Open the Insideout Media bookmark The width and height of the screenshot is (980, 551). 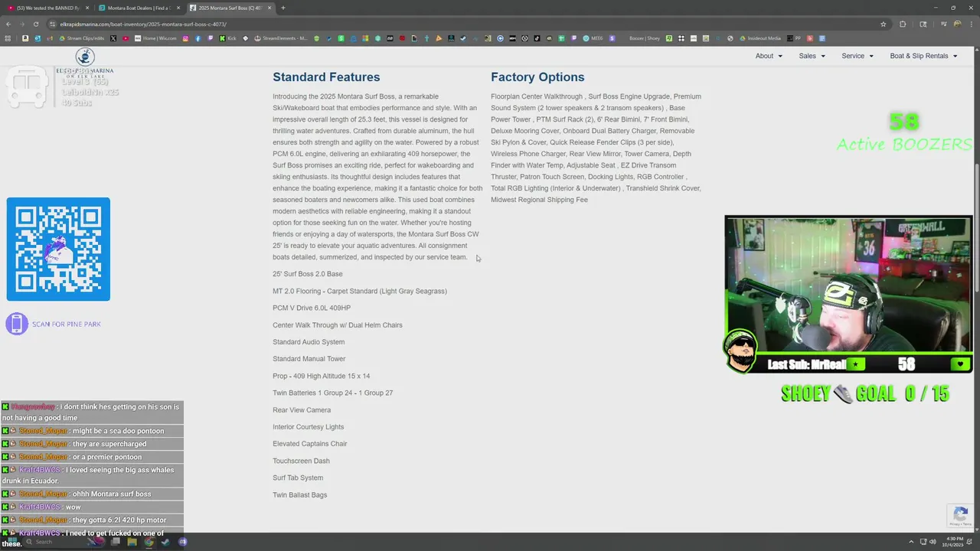click(x=759, y=38)
